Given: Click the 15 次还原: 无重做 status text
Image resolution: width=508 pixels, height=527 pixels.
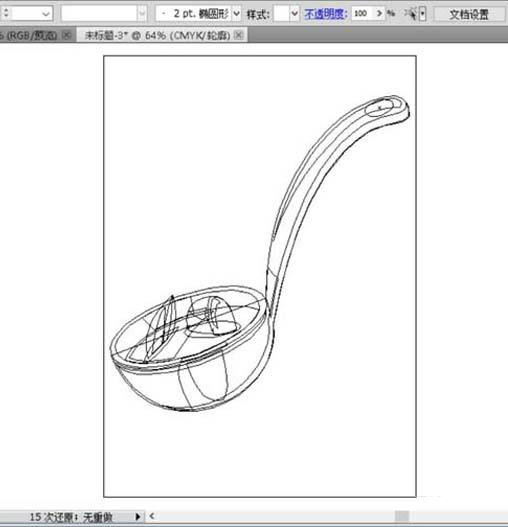Looking at the screenshot, I should [x=71, y=517].
